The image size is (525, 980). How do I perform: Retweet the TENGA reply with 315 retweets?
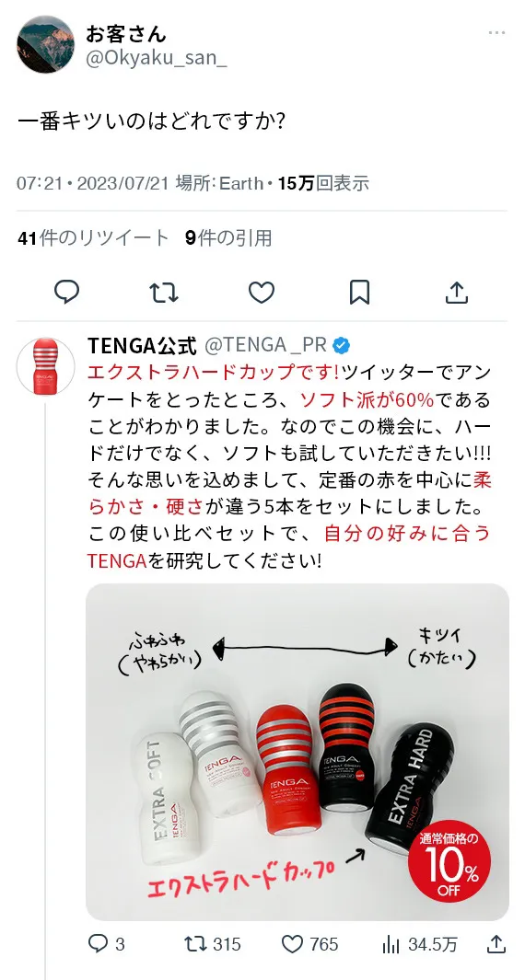coord(213,944)
